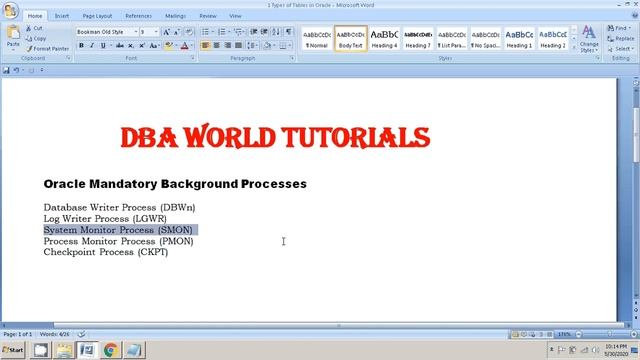The width and height of the screenshot is (640, 360).
Task: Undo last action in Quick Access Toolbar
Action: pos(16,70)
